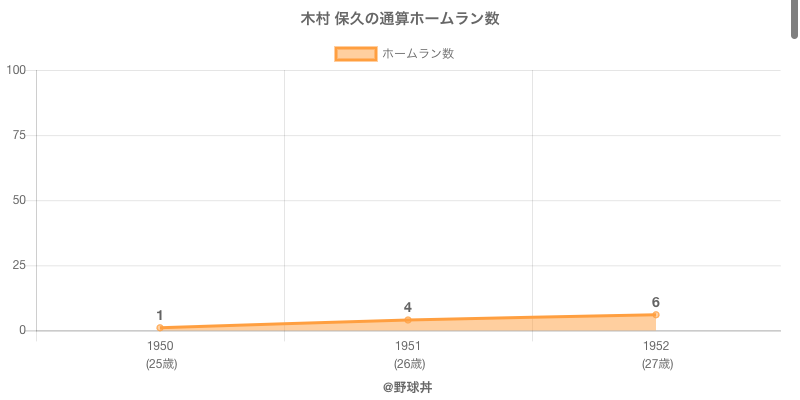This screenshot has width=800, height=400.
Task: Click the ホームラン数 legend label
Action: click(418, 54)
